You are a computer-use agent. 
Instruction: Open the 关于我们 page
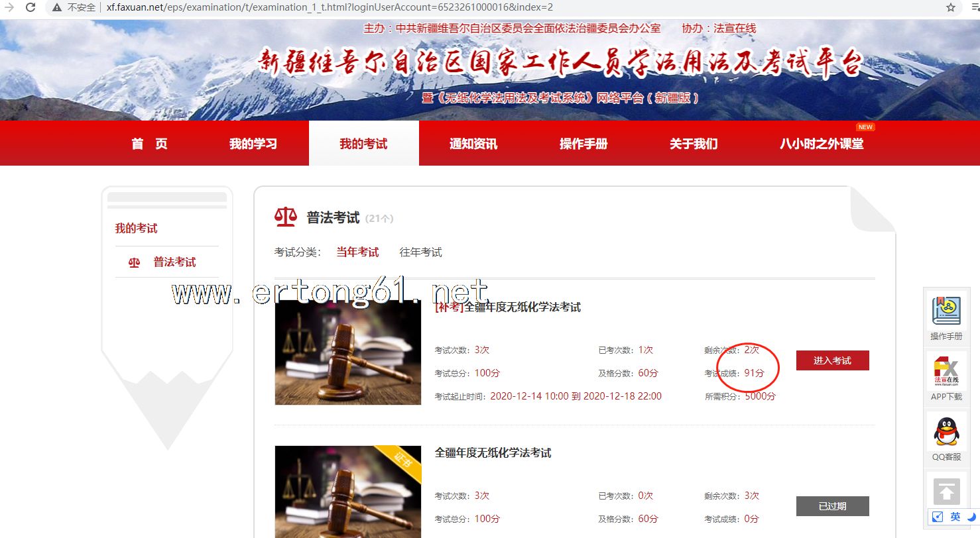694,144
